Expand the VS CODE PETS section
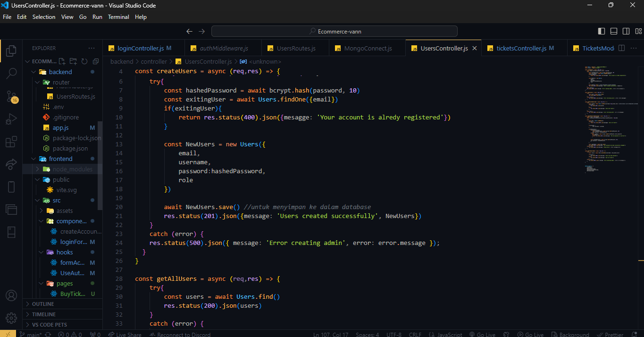 tap(49, 325)
